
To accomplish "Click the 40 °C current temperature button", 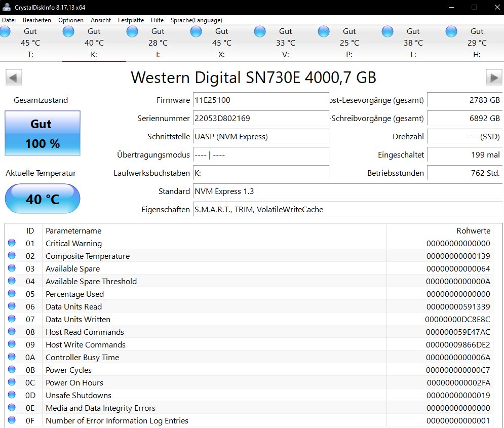I will click(x=43, y=199).
